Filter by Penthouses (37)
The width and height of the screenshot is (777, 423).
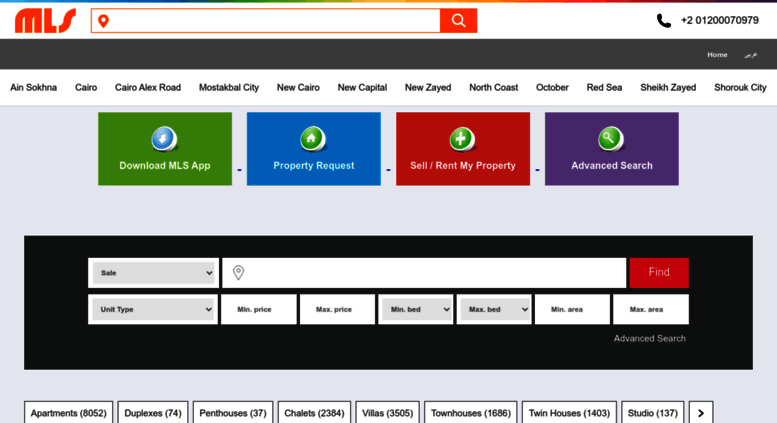tap(233, 413)
